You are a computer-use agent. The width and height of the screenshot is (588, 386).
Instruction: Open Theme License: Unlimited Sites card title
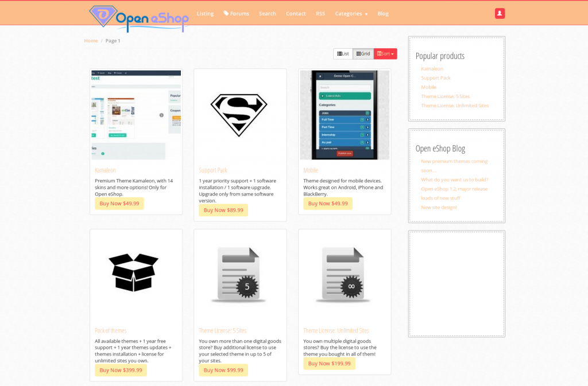pos(336,330)
